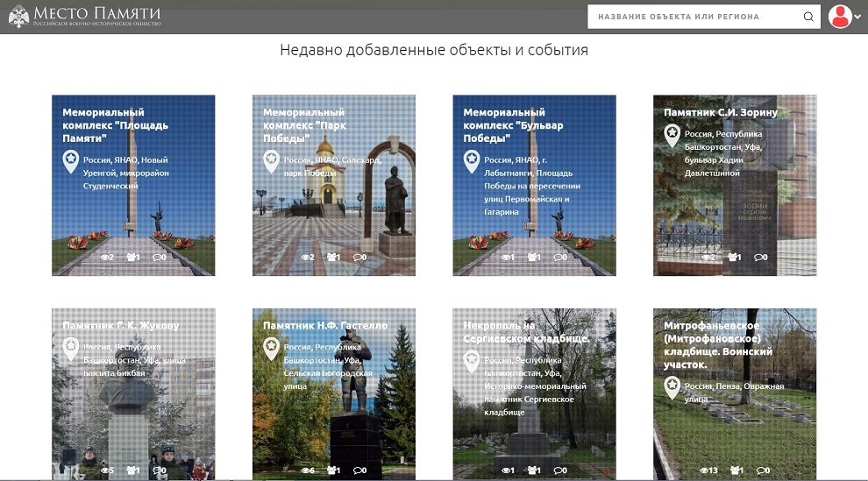The height and width of the screenshot is (481, 868).
Task: Expand the user account dropdown arrow
Action: (x=857, y=18)
